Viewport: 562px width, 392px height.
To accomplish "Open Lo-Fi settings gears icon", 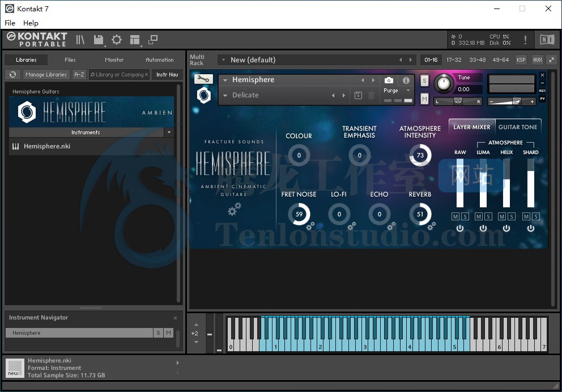I will (352, 226).
